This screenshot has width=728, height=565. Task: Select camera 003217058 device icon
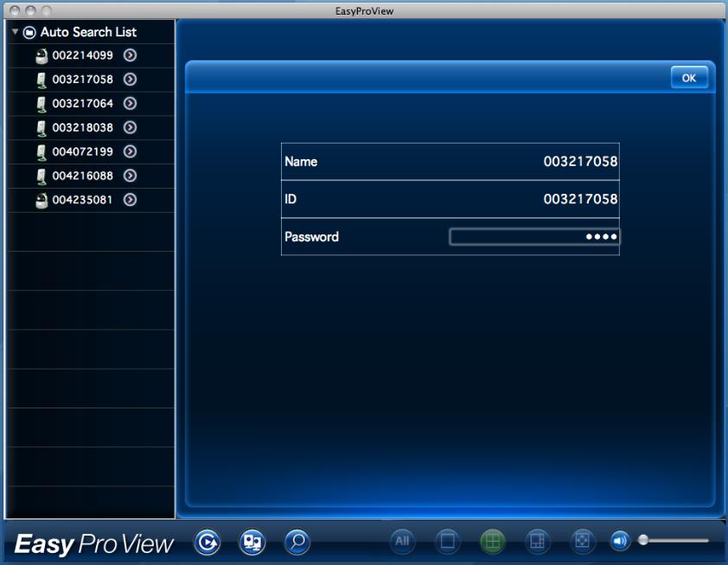(x=42, y=80)
